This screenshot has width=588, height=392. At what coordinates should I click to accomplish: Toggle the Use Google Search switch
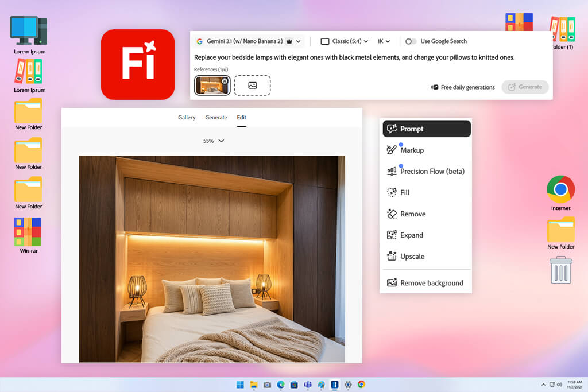coord(411,41)
